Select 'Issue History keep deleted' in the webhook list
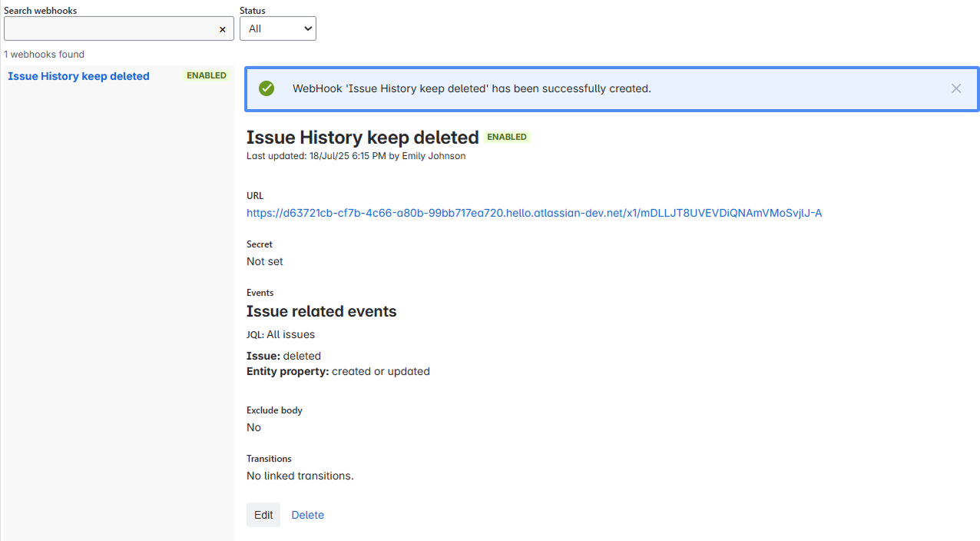This screenshot has width=980, height=541. (x=78, y=76)
